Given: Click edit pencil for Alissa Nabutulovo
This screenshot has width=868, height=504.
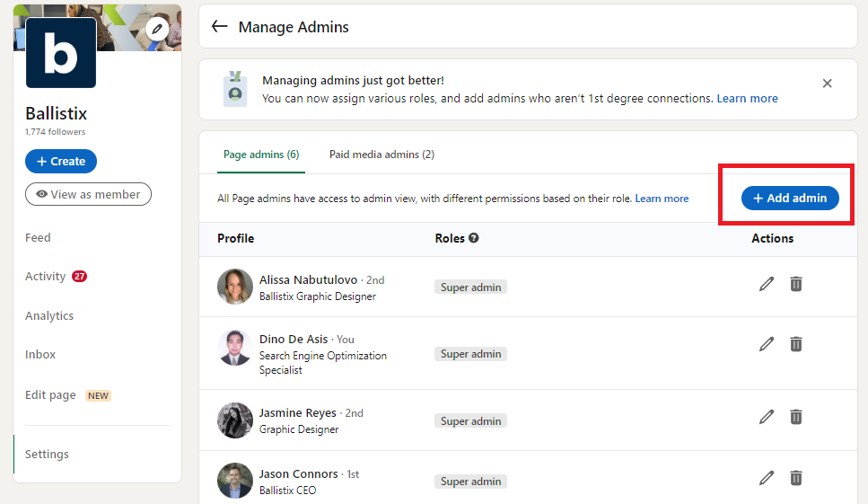Looking at the screenshot, I should [x=766, y=284].
